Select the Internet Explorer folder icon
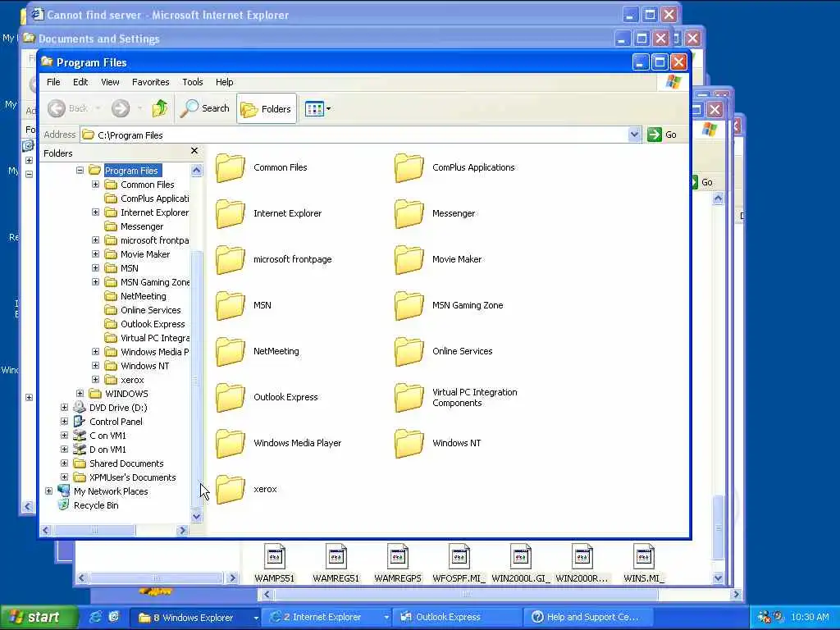840x630 pixels. [x=231, y=214]
